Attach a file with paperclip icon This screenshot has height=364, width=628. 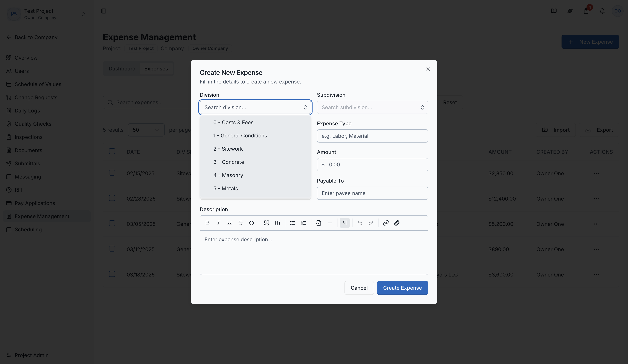pyautogui.click(x=397, y=223)
